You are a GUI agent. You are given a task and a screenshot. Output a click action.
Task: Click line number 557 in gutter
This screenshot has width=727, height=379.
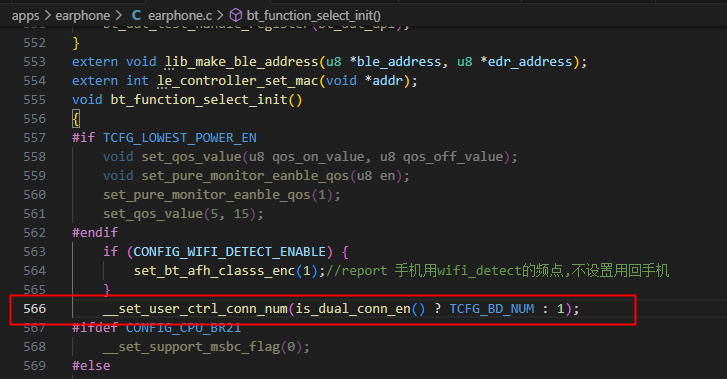tap(35, 138)
